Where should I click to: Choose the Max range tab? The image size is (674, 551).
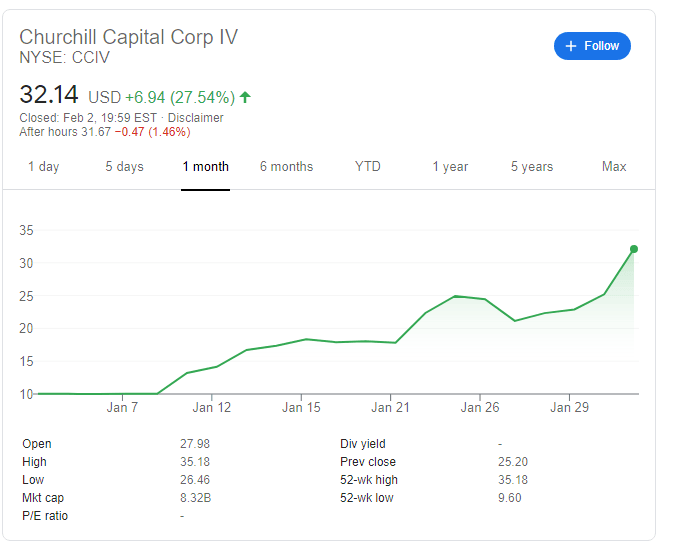(x=614, y=167)
